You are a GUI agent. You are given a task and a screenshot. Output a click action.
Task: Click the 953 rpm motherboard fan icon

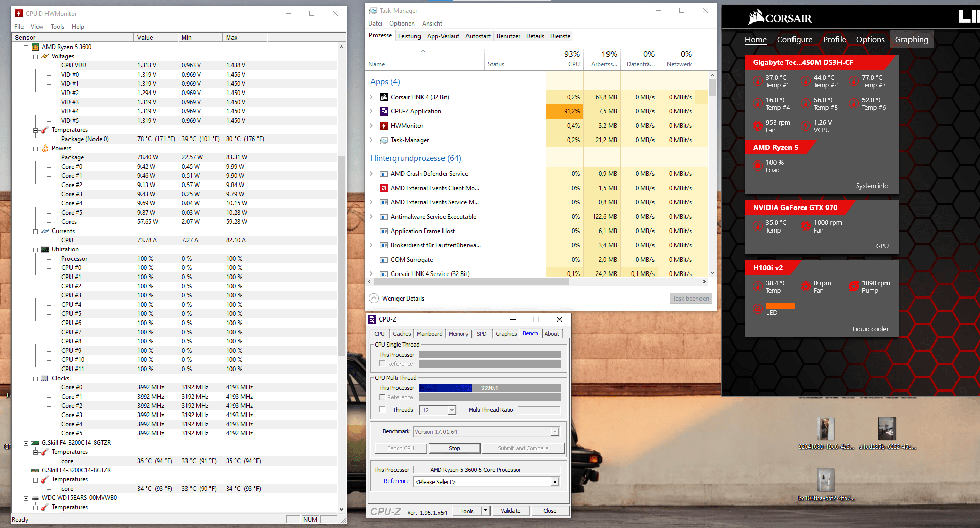758,126
